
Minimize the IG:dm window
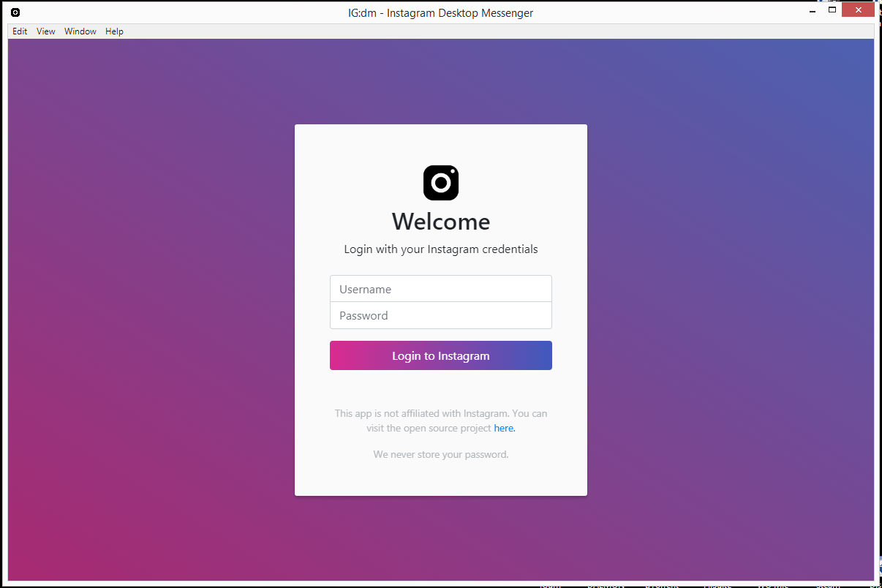813,11
